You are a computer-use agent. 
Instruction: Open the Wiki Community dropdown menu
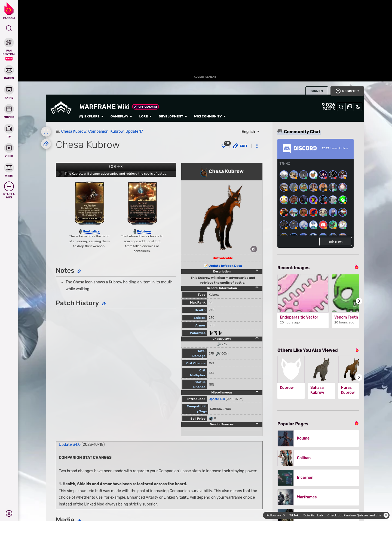click(x=210, y=116)
